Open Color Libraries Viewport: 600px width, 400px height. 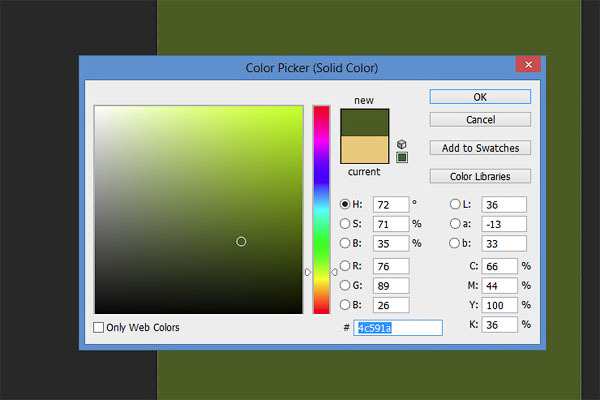point(480,176)
